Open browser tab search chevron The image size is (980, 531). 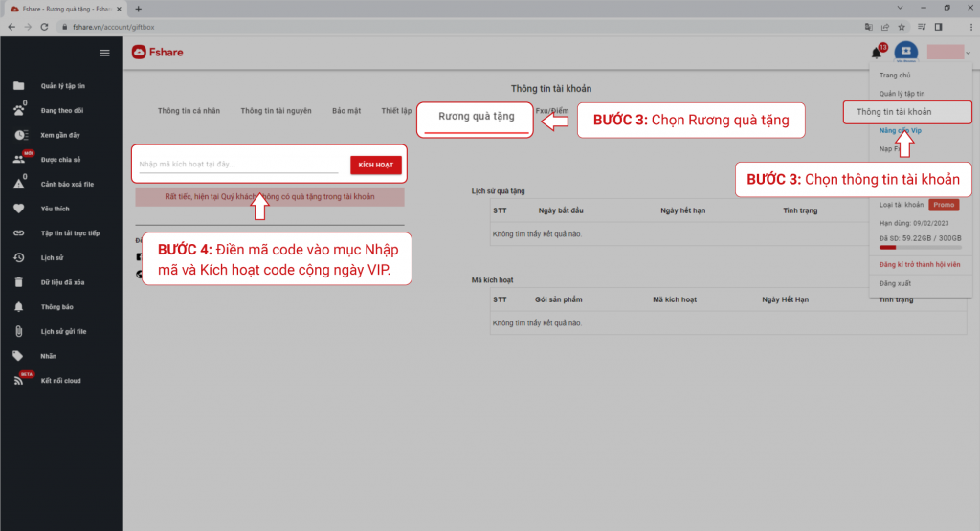point(900,8)
